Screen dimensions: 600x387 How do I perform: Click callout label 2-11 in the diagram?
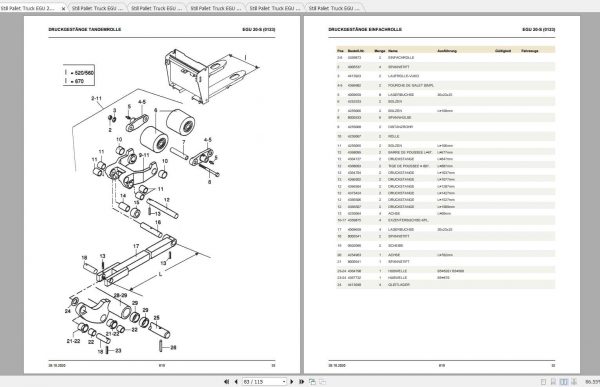pos(96,98)
